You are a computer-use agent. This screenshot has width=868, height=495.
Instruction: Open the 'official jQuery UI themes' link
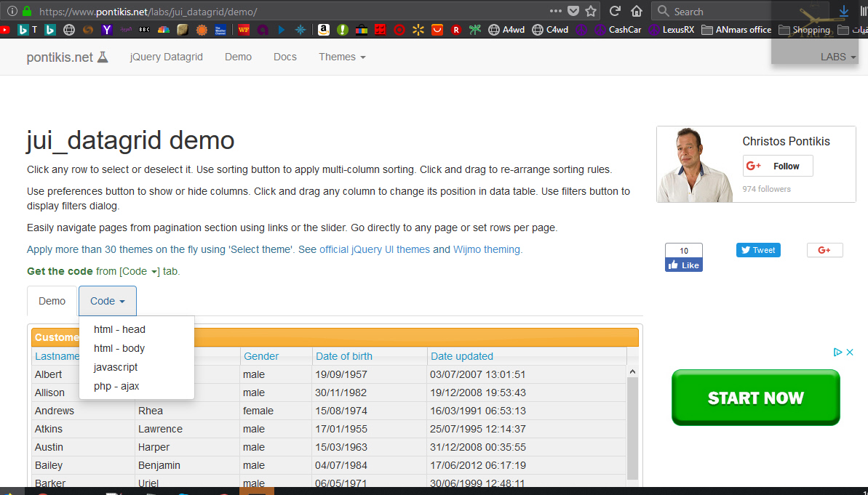pos(375,249)
